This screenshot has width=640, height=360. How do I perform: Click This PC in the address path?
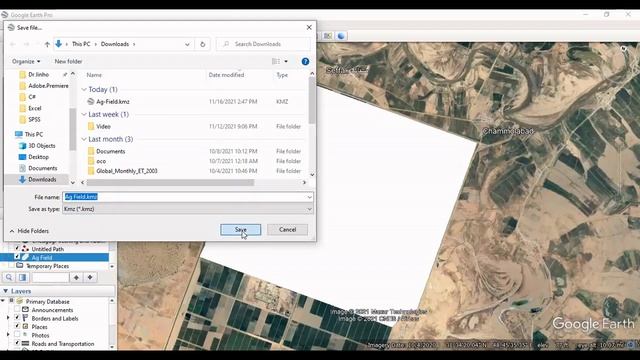pyautogui.click(x=81, y=44)
